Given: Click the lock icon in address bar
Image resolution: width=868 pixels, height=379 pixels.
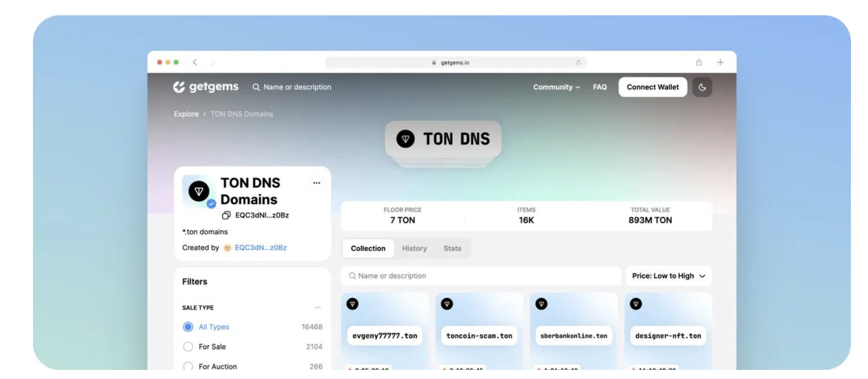Looking at the screenshot, I should click(x=434, y=63).
